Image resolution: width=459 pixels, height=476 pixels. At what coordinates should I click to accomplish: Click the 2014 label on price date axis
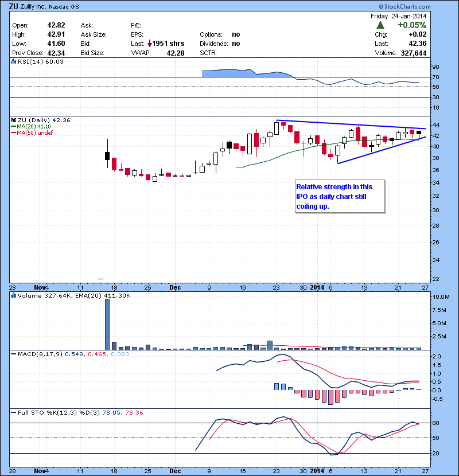point(317,287)
